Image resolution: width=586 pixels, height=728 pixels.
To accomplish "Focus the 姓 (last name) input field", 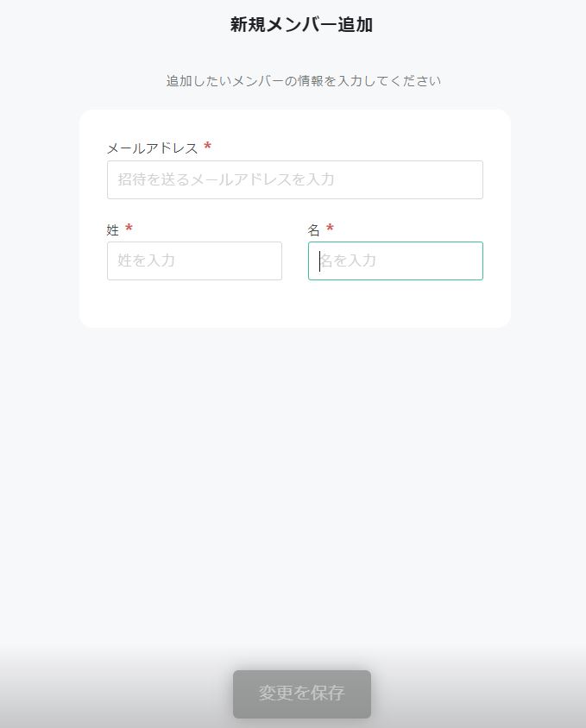I will pyautogui.click(x=194, y=260).
